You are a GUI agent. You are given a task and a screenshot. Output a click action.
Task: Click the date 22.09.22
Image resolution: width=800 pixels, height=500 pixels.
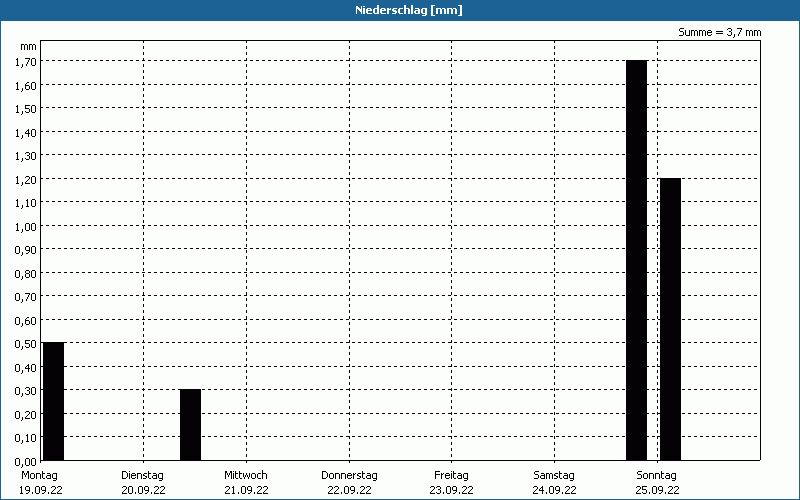[349, 490]
